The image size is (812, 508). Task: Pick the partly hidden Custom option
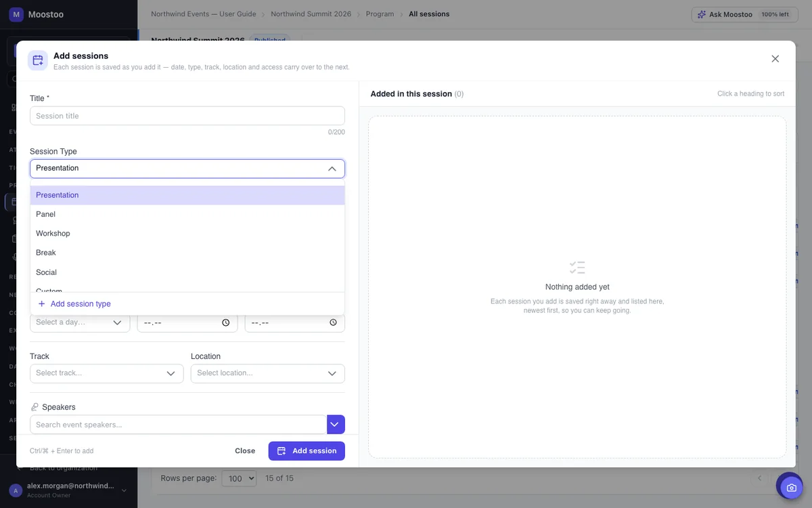coord(187,289)
